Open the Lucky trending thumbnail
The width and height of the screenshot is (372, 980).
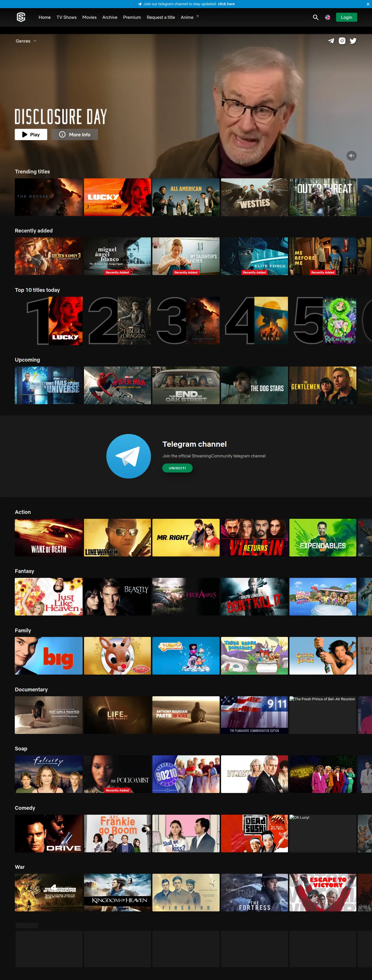pos(117,197)
